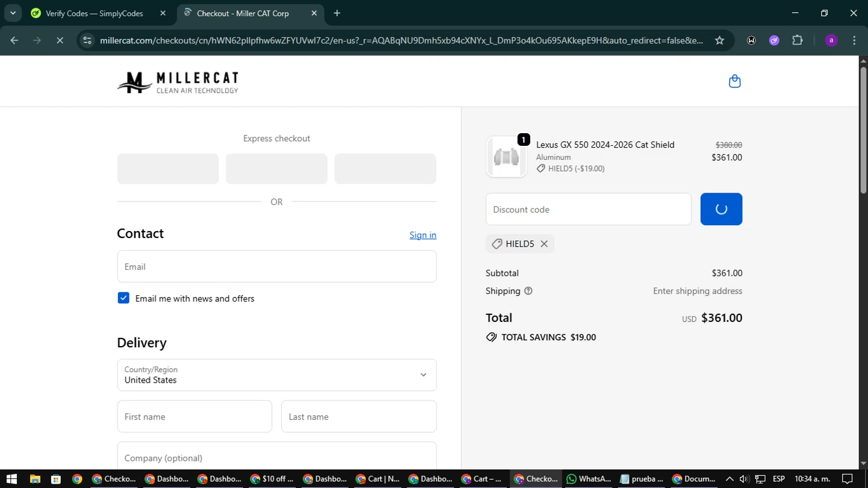Click the millercat.com address bar URL

[402, 41]
